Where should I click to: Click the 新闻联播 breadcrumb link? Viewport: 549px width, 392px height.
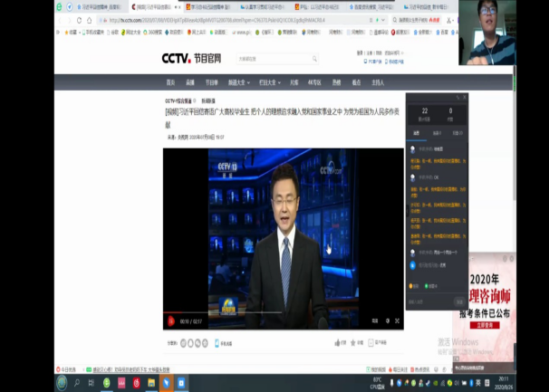[x=208, y=101]
